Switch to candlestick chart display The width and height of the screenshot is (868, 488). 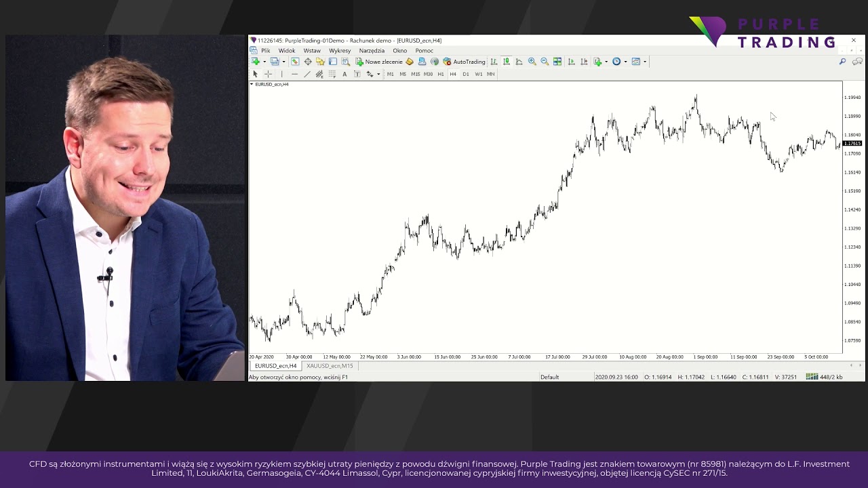click(x=507, y=62)
